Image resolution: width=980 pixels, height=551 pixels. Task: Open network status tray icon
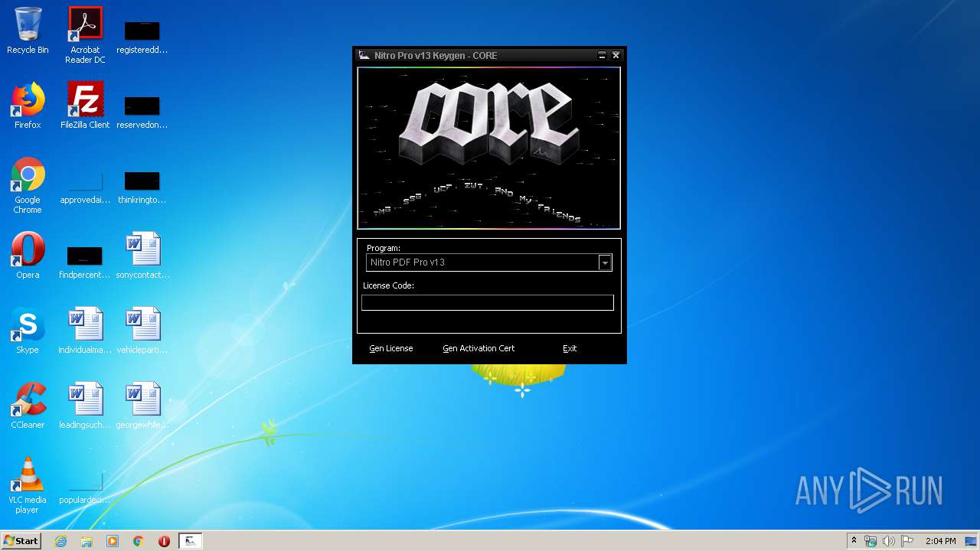871,541
